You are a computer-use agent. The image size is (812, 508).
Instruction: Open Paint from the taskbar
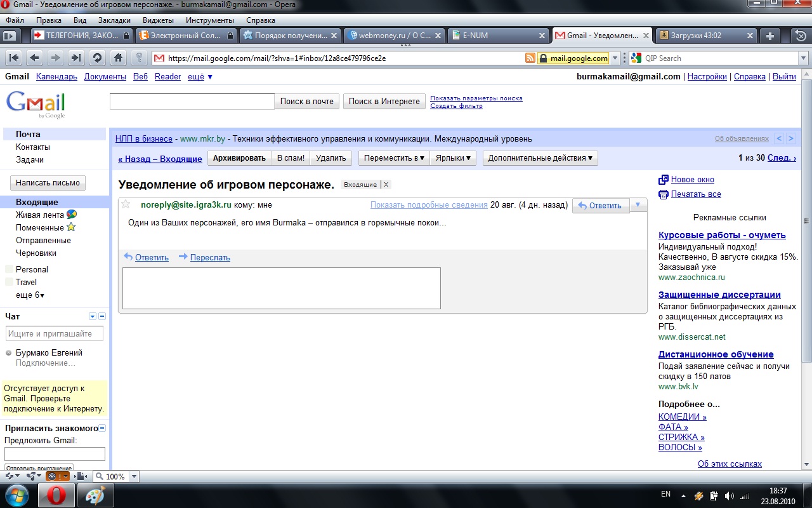click(96, 495)
